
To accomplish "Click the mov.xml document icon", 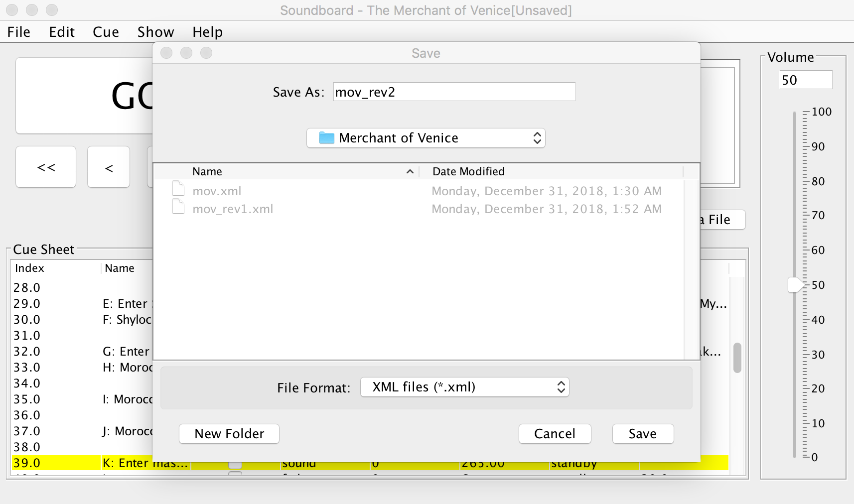I will pos(178,189).
